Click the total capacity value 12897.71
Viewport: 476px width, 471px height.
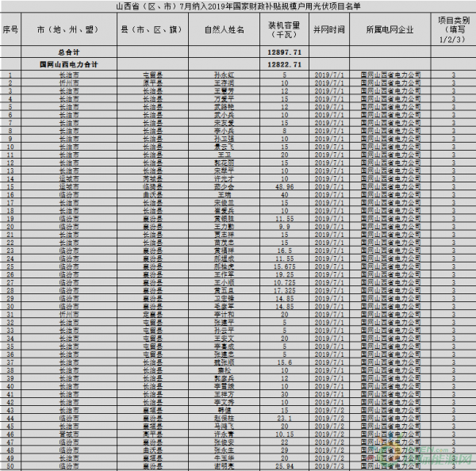click(284, 51)
